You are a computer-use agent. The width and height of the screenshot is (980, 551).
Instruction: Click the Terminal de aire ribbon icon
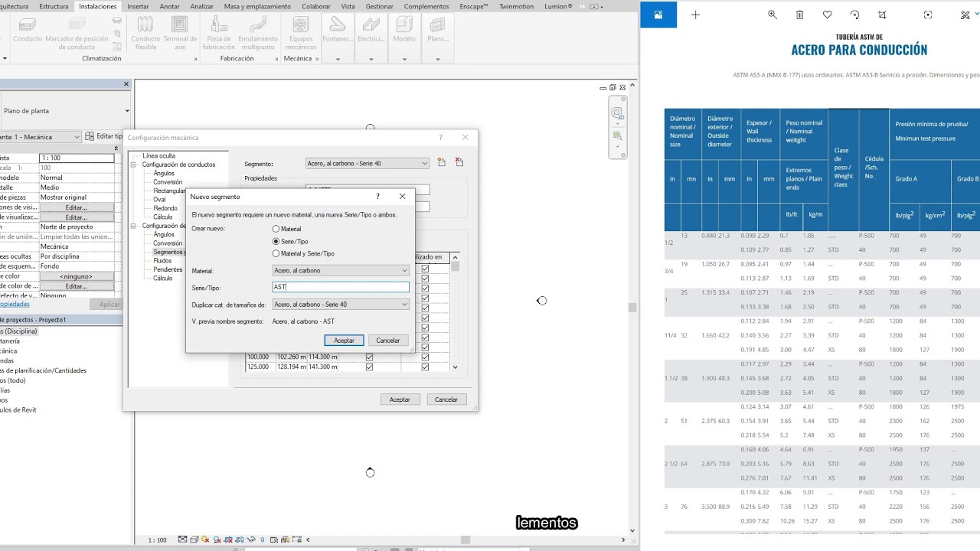click(180, 24)
